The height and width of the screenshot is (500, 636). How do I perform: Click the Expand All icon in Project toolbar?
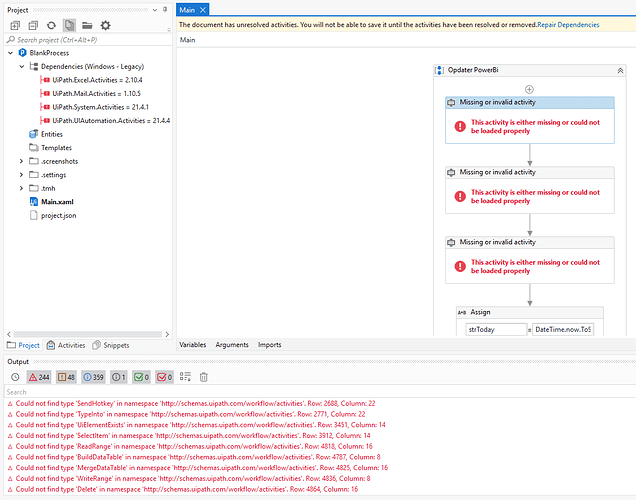15,26
